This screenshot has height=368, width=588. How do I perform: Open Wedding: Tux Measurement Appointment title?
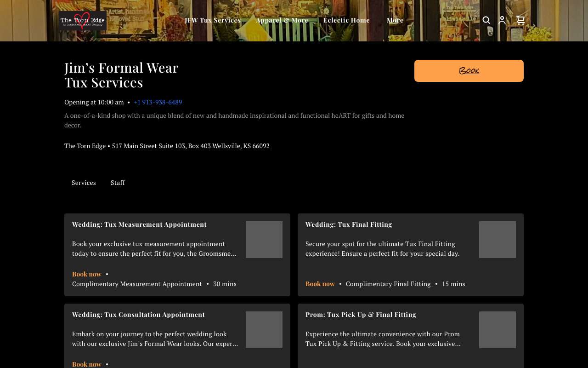coord(139,224)
